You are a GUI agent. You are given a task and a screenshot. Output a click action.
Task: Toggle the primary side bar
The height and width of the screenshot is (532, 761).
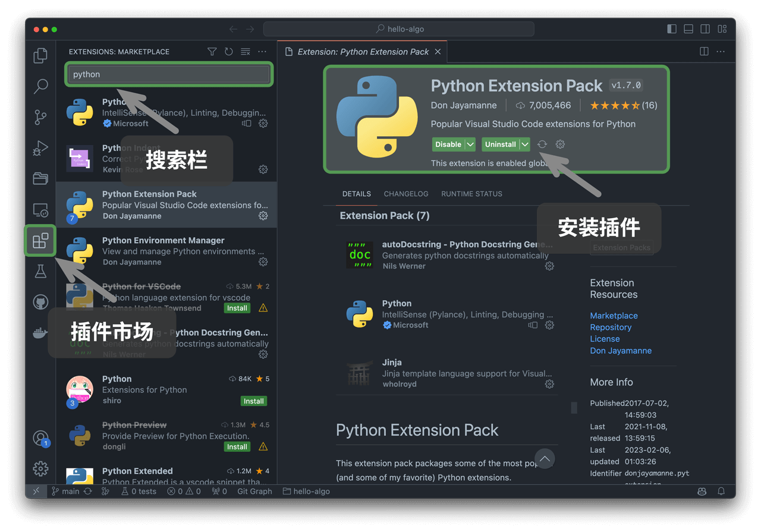point(671,29)
